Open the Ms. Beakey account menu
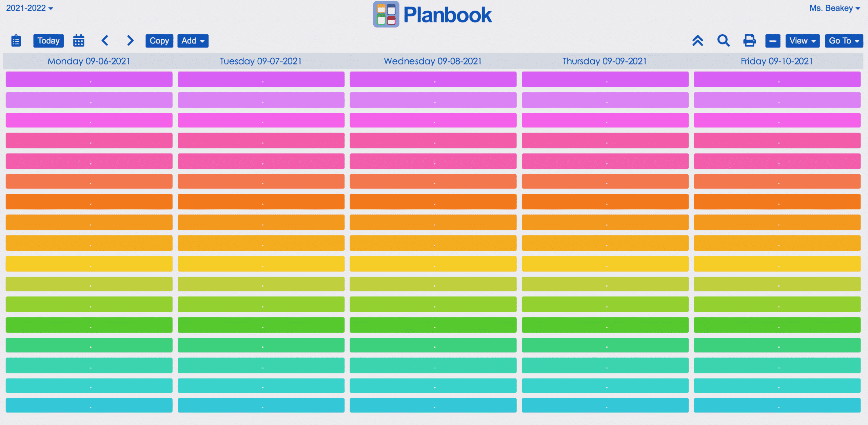This screenshot has height=425, width=868. [x=834, y=8]
